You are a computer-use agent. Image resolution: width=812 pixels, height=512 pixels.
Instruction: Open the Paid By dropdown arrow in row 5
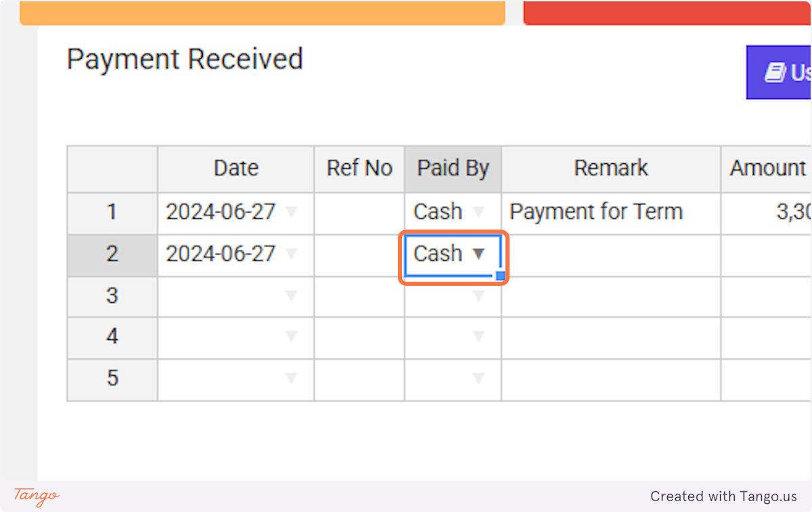click(479, 379)
